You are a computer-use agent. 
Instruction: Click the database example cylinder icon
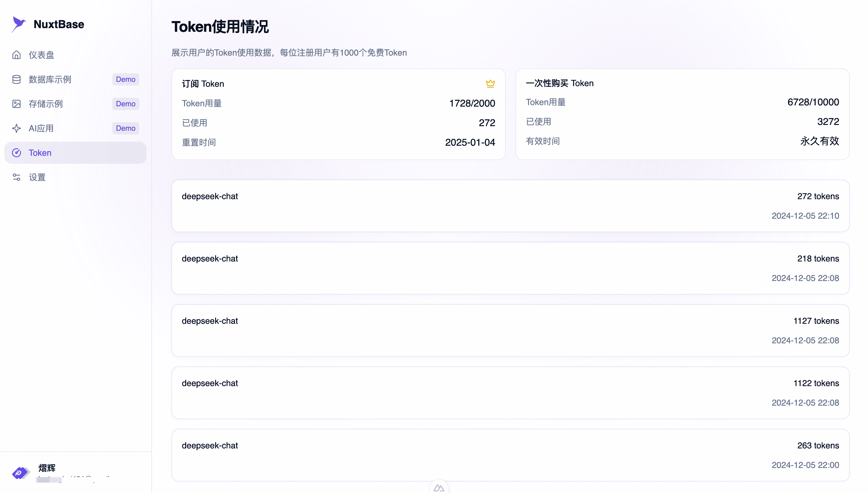(x=16, y=79)
